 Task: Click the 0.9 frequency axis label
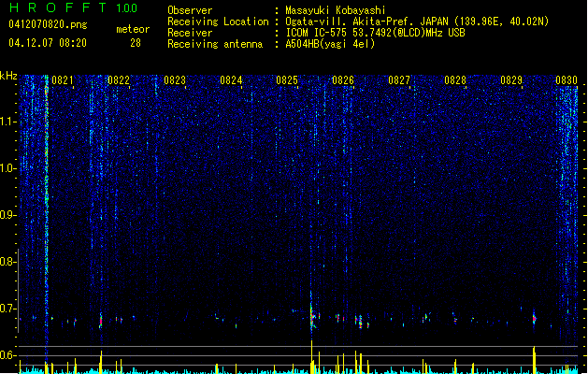8,215
